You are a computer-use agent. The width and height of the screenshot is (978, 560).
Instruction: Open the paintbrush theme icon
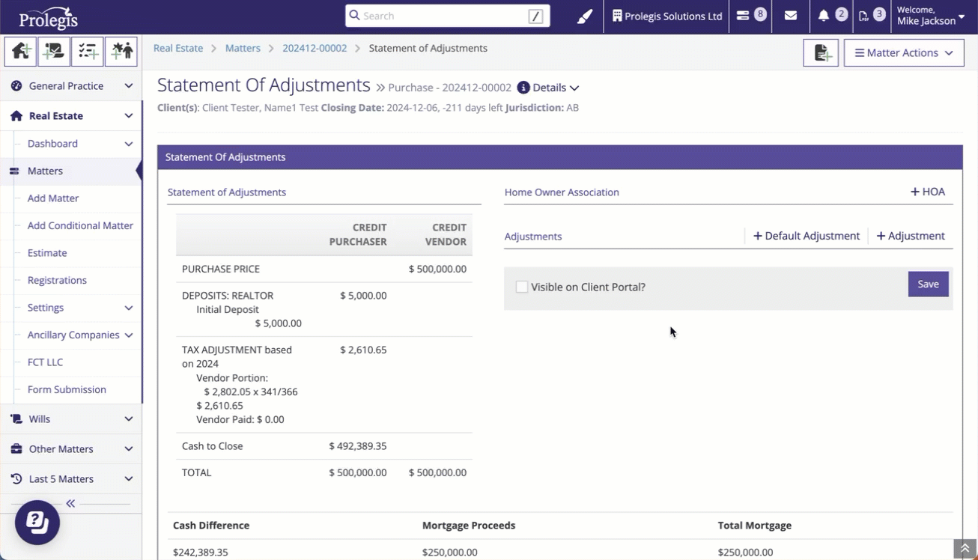pos(585,16)
